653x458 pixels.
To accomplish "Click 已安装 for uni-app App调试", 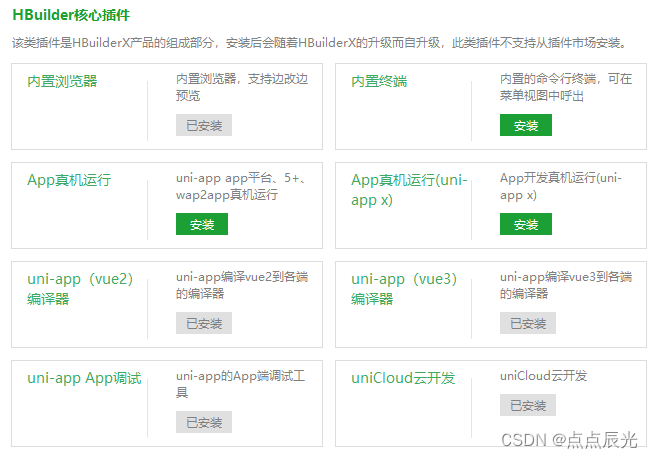I will [204, 422].
